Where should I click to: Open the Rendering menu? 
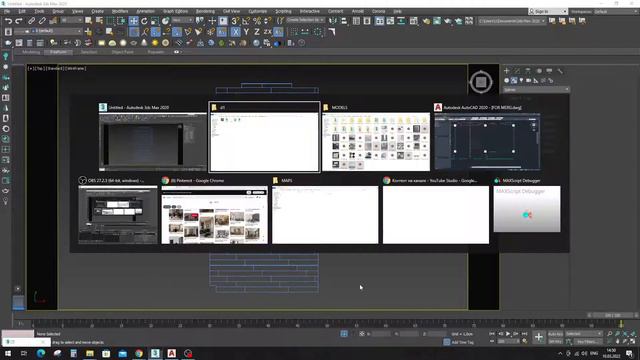205,11
